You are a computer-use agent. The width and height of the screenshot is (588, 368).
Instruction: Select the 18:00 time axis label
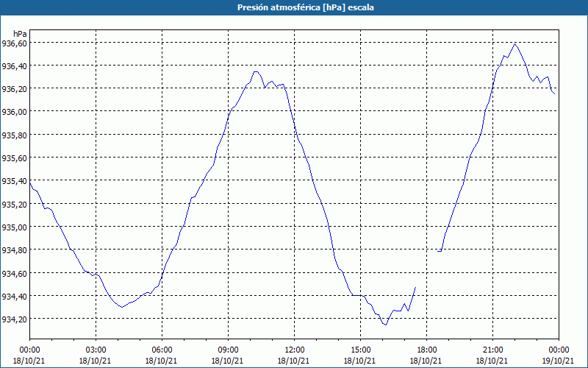(427, 350)
